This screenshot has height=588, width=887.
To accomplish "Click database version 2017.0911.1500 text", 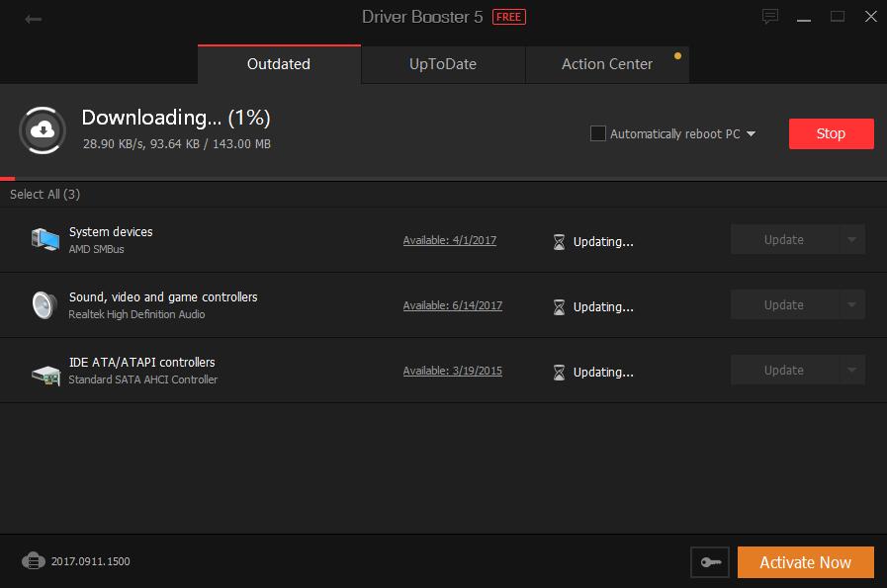I will pos(91,561).
